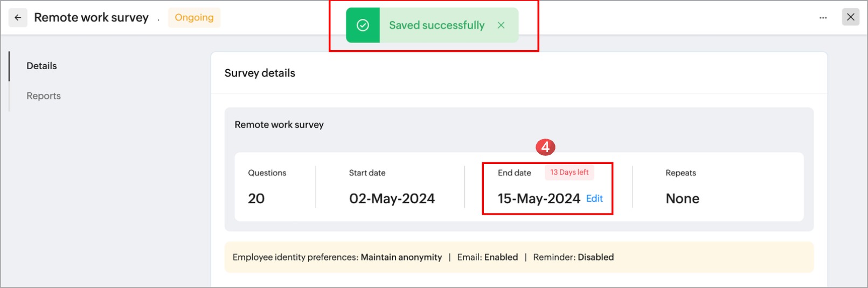Click the Ongoing status badge
The width and height of the screenshot is (868, 288).
tap(194, 18)
